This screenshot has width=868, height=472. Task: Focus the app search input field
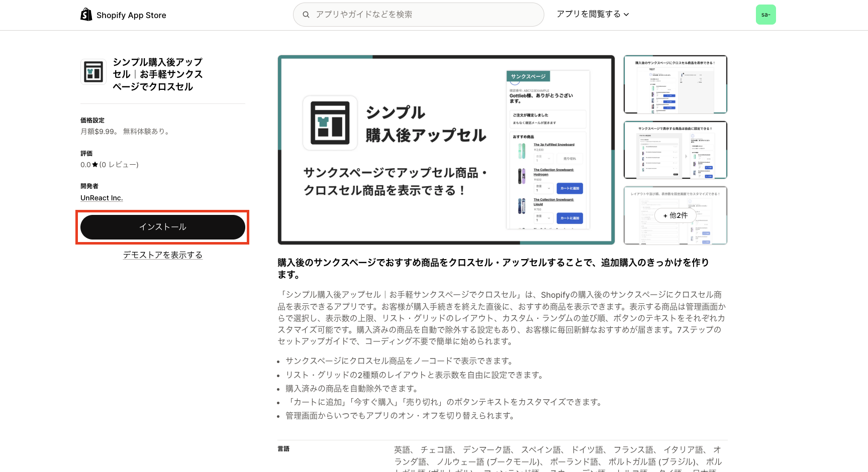418,15
